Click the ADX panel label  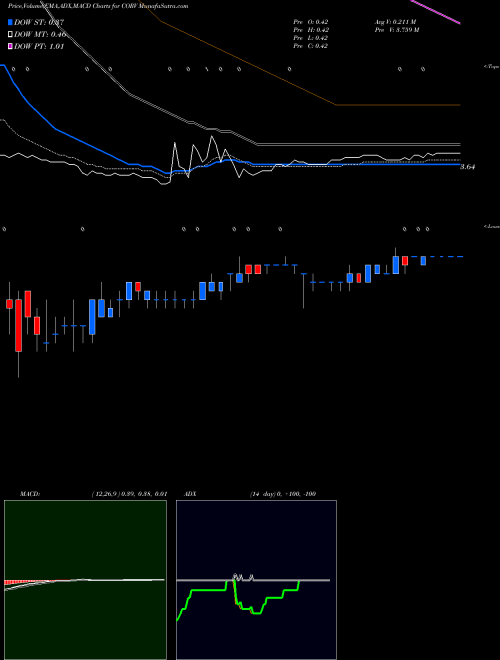190,494
